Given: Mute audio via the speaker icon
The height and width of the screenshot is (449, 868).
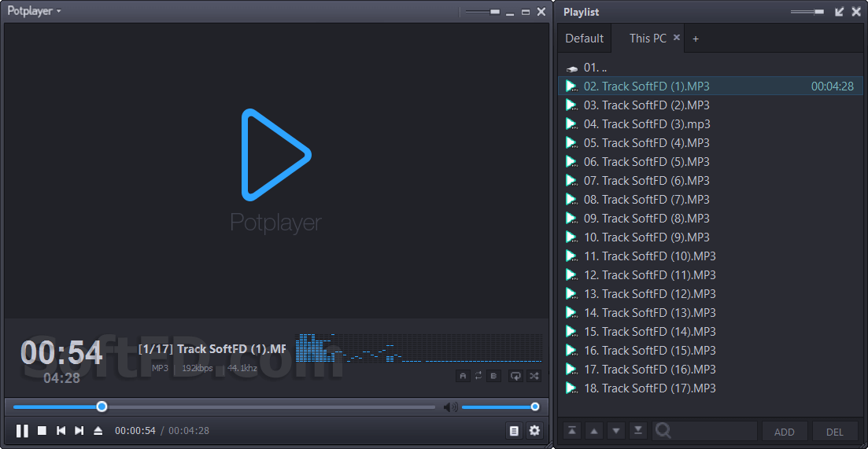Looking at the screenshot, I should (x=451, y=407).
